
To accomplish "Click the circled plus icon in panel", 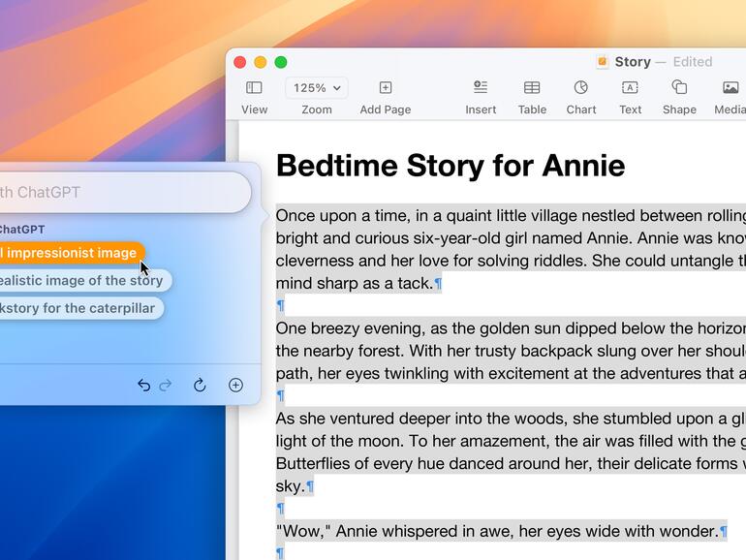I will tap(235, 386).
